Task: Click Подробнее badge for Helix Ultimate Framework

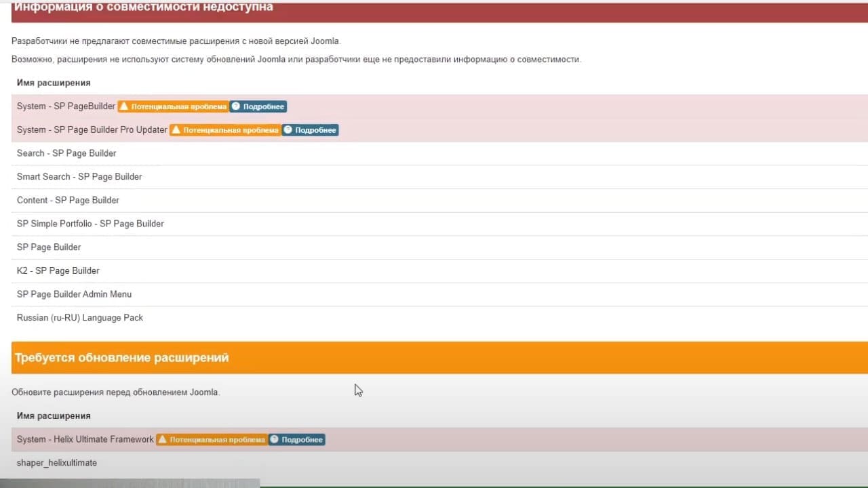Action: click(x=296, y=440)
